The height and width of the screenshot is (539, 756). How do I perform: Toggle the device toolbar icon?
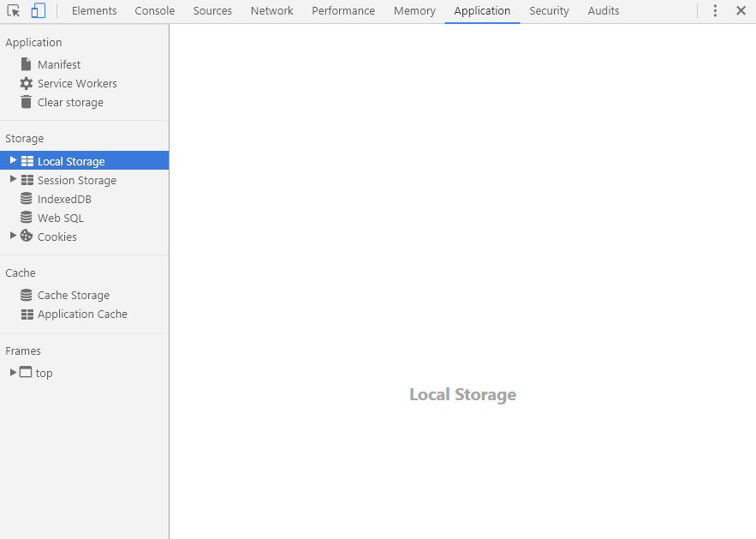[x=38, y=10]
